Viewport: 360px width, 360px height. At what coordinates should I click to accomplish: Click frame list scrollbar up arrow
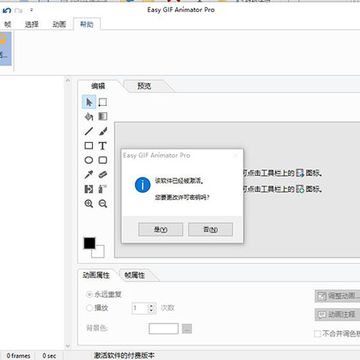pos(68,81)
